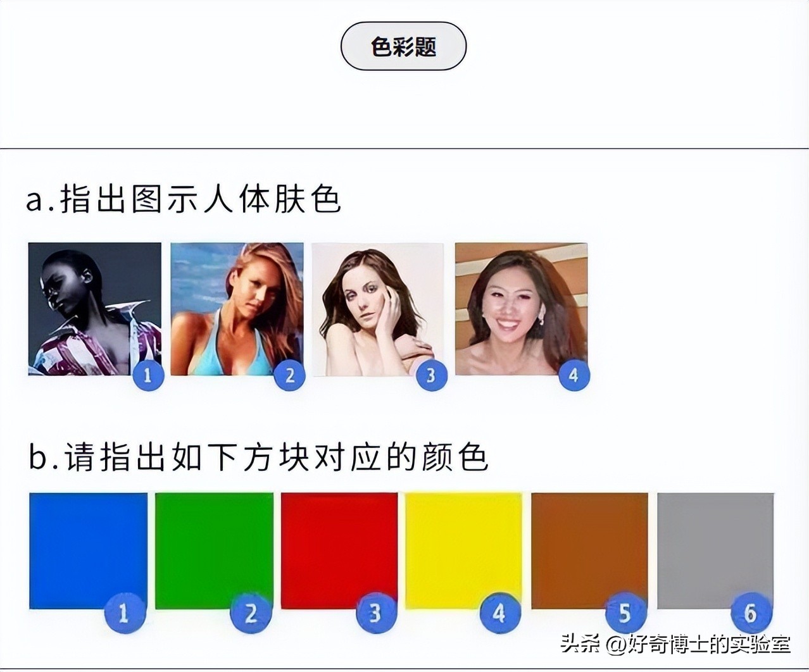Select blue badge 1 under dark-skinned portrait
The width and height of the screenshot is (809, 672).
coord(148,375)
